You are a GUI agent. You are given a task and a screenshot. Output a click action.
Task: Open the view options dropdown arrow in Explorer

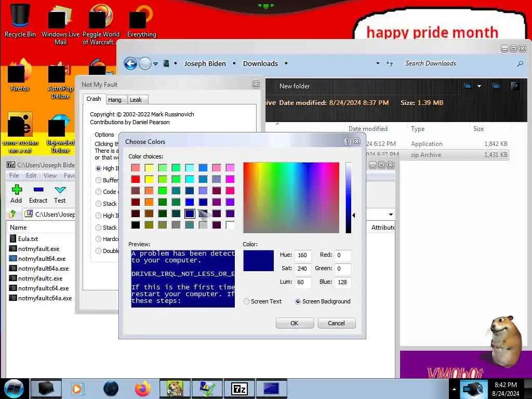(x=479, y=86)
